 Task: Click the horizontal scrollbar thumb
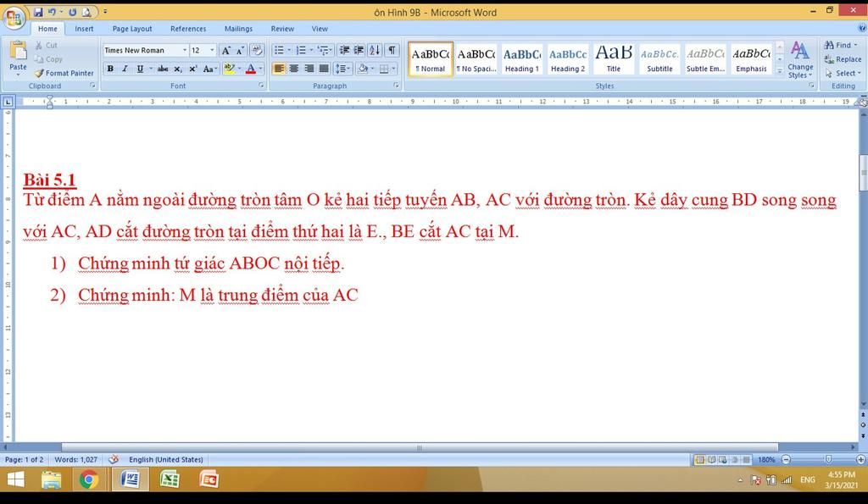coord(420,447)
